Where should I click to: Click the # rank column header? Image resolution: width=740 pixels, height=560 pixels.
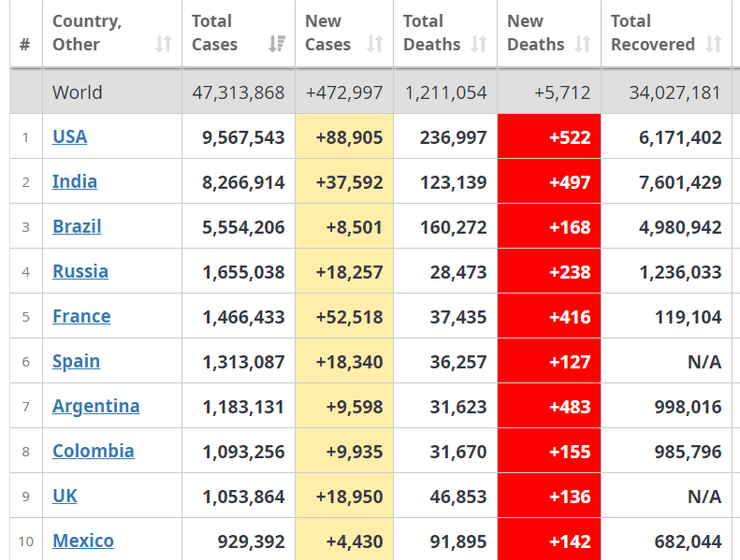point(25,44)
